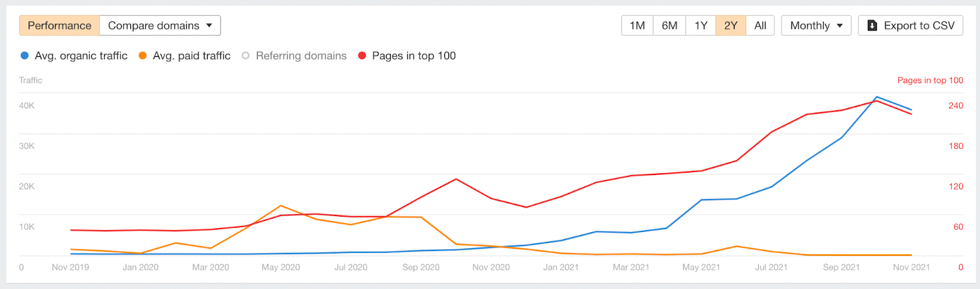
Task: Click the Export to CSV download icon
Action: tap(873, 26)
